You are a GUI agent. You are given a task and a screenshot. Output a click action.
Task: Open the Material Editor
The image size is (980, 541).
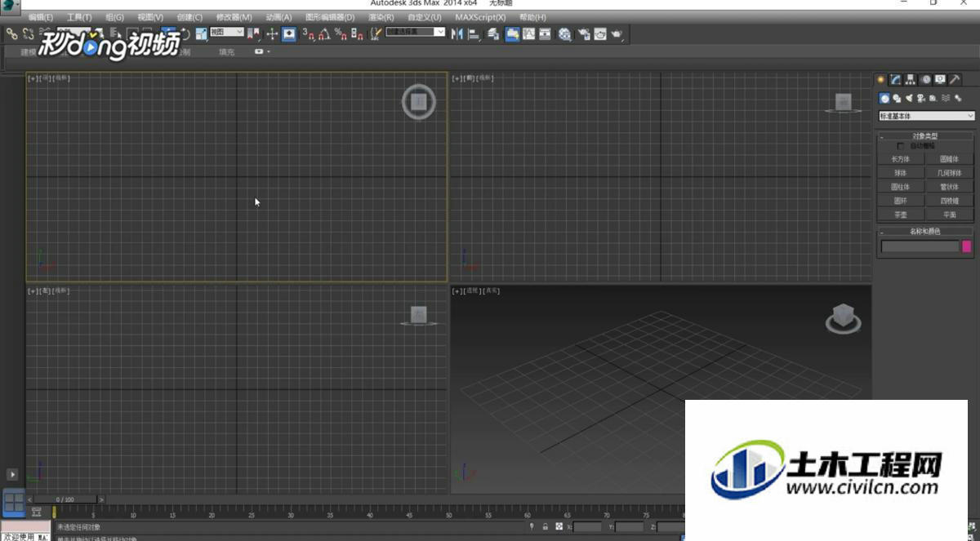tap(564, 33)
